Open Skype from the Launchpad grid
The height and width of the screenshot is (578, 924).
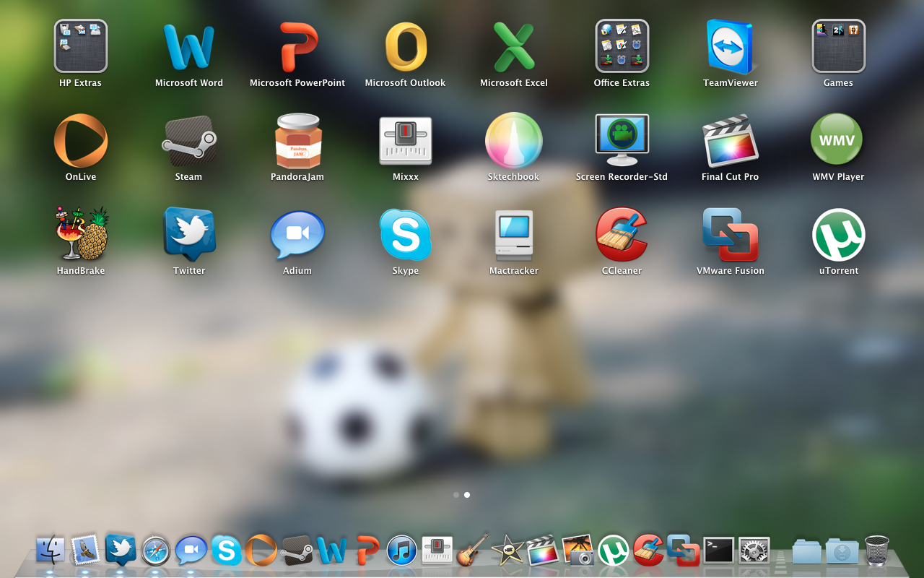406,234
